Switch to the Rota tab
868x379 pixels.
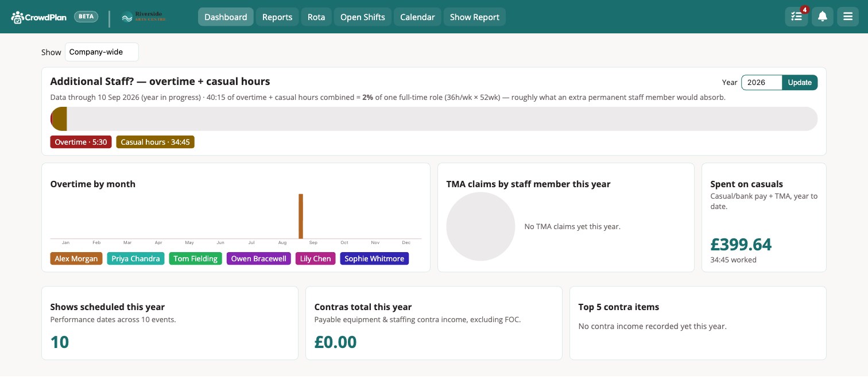point(316,17)
